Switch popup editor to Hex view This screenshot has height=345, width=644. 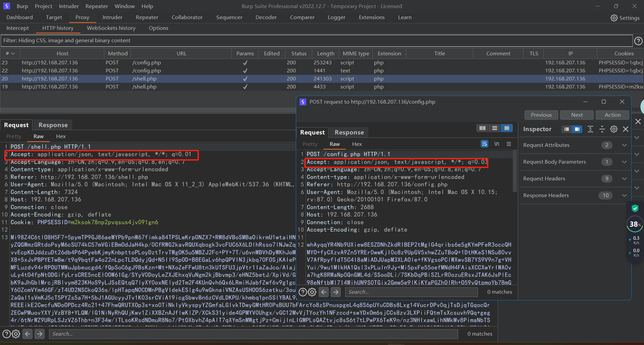[357, 144]
